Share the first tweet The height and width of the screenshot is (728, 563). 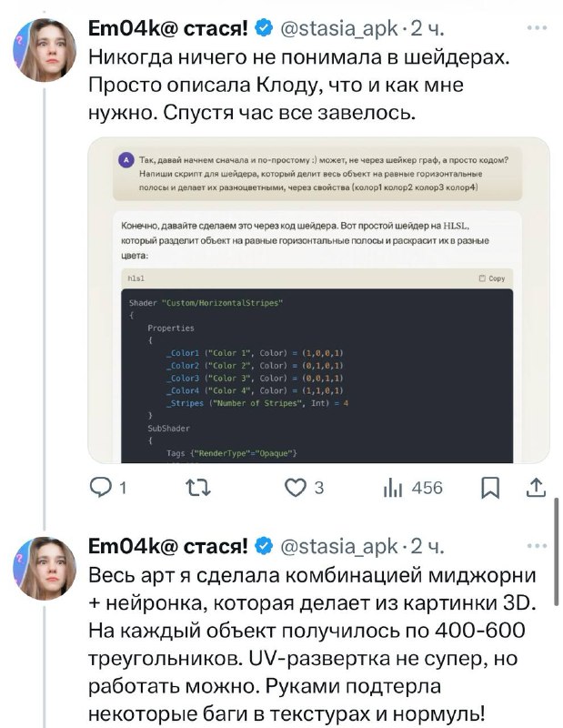point(534,489)
